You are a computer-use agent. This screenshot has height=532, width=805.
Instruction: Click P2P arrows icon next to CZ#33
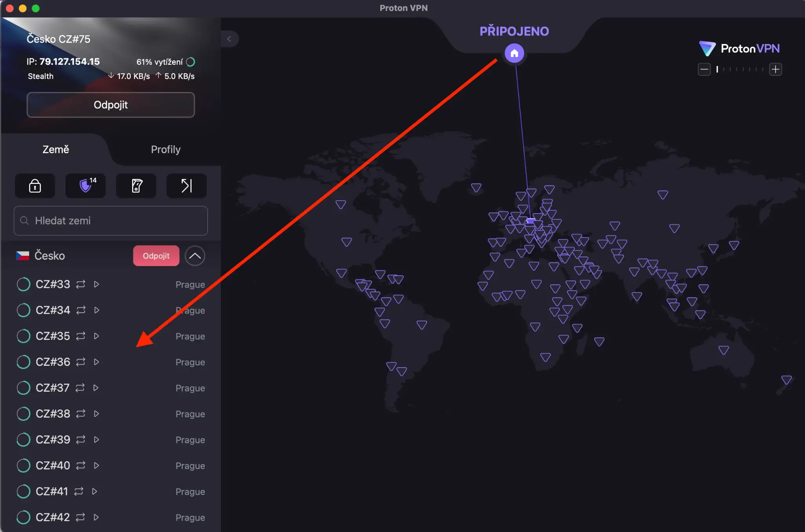pos(81,284)
